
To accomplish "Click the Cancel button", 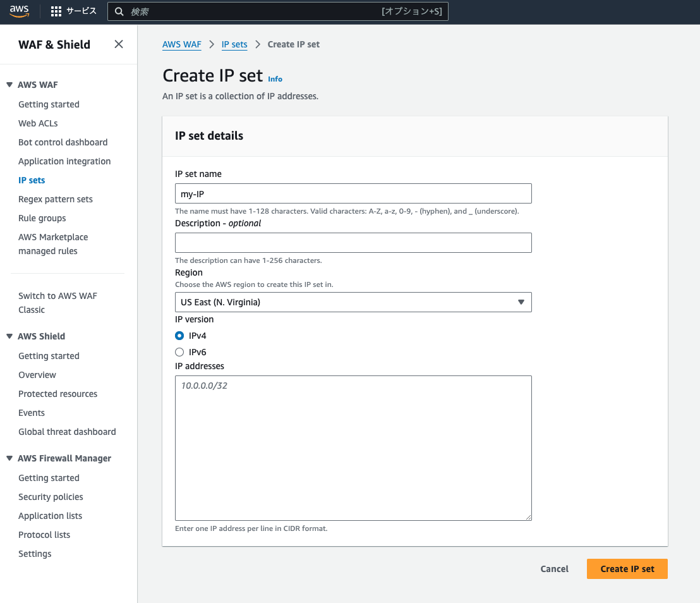I will tap(555, 569).
